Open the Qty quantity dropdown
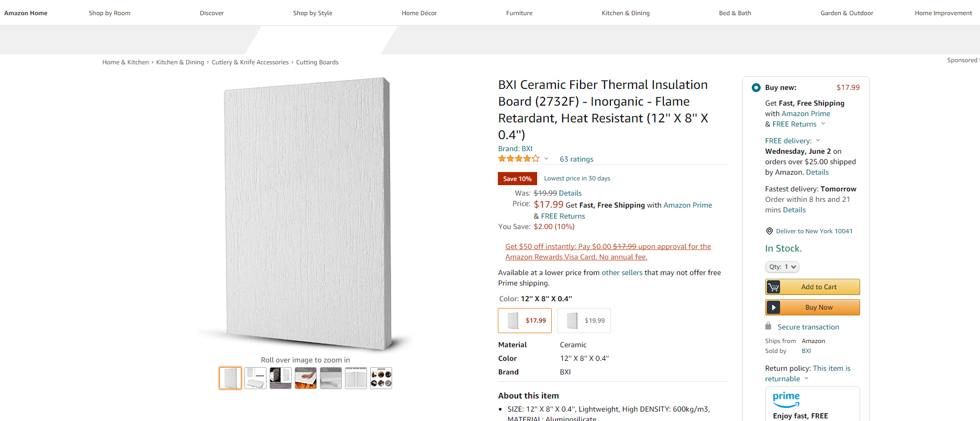The image size is (980, 421). tap(782, 267)
